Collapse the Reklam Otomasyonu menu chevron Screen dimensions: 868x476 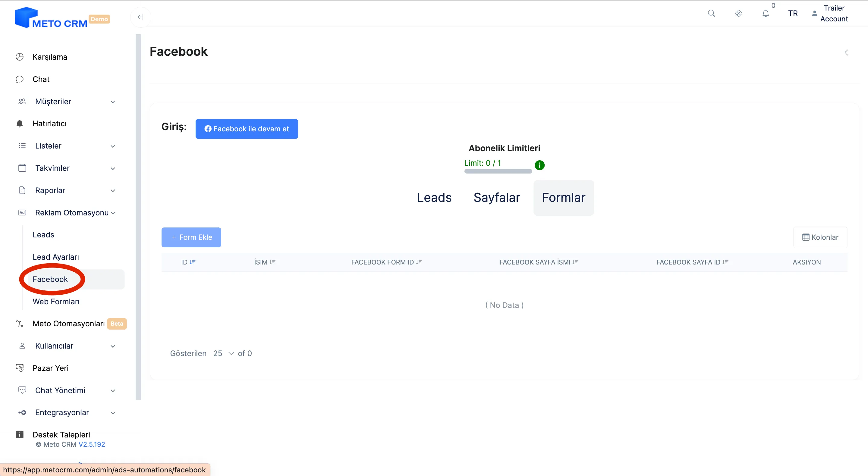(113, 213)
